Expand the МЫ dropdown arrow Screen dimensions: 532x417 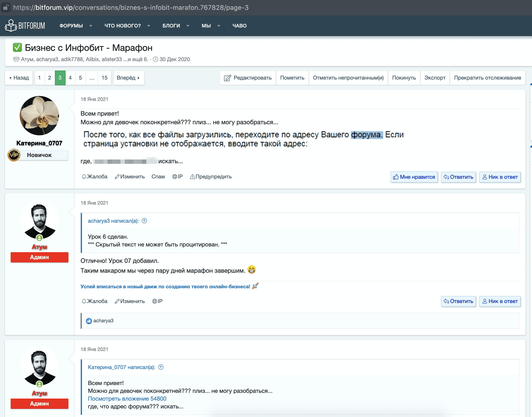point(219,26)
